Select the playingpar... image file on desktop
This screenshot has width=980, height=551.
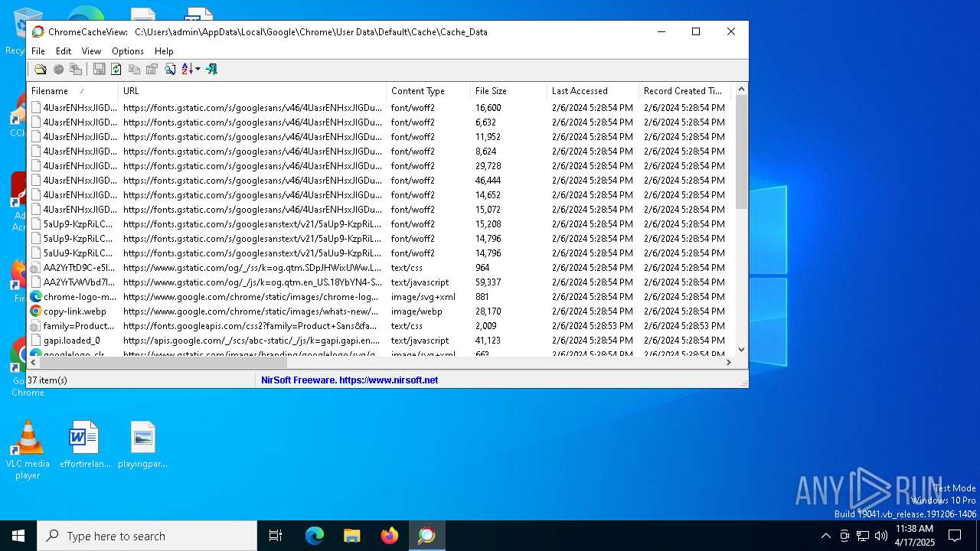click(142, 445)
